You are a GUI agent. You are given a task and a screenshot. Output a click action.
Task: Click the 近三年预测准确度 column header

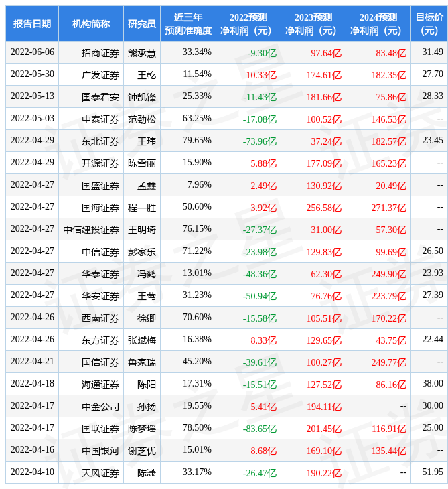coord(188,23)
